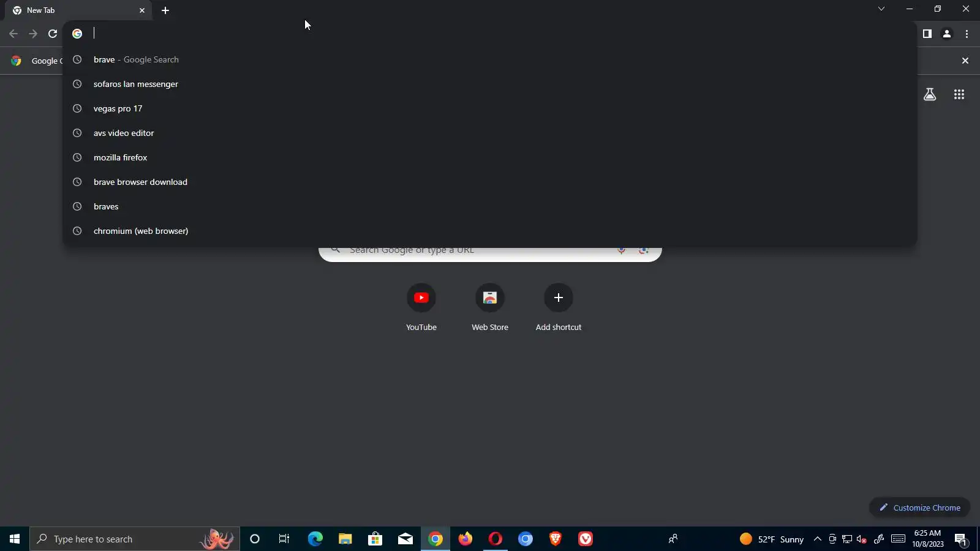The image size is (980, 551).
Task: Open the Windows Start menu
Action: tap(15, 539)
